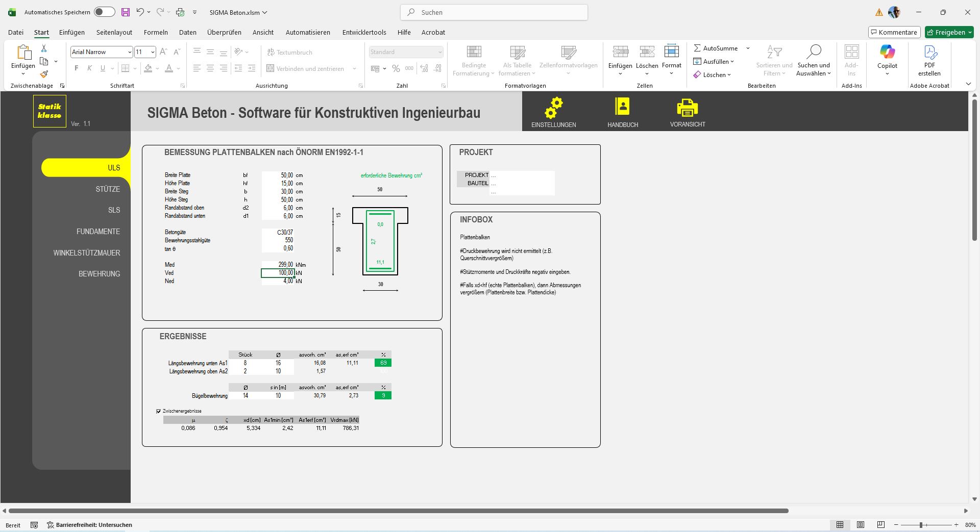980x532 pixels.
Task: Expand the font size dropdown
Action: coord(153,52)
